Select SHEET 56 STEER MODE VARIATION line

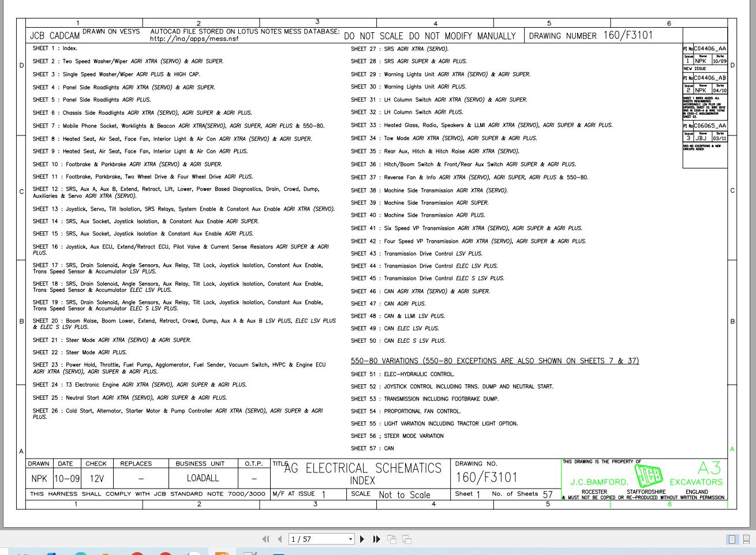[398, 436]
